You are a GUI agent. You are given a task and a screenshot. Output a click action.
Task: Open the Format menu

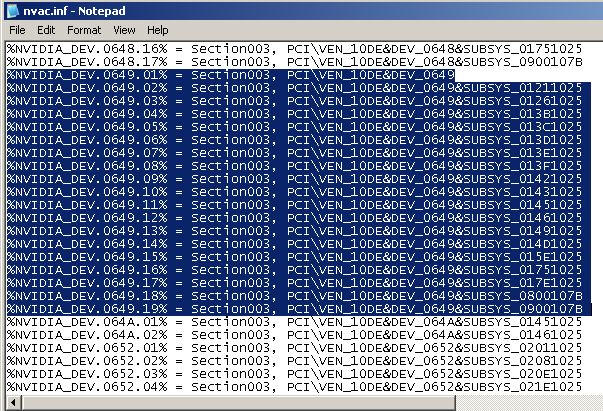coord(84,30)
